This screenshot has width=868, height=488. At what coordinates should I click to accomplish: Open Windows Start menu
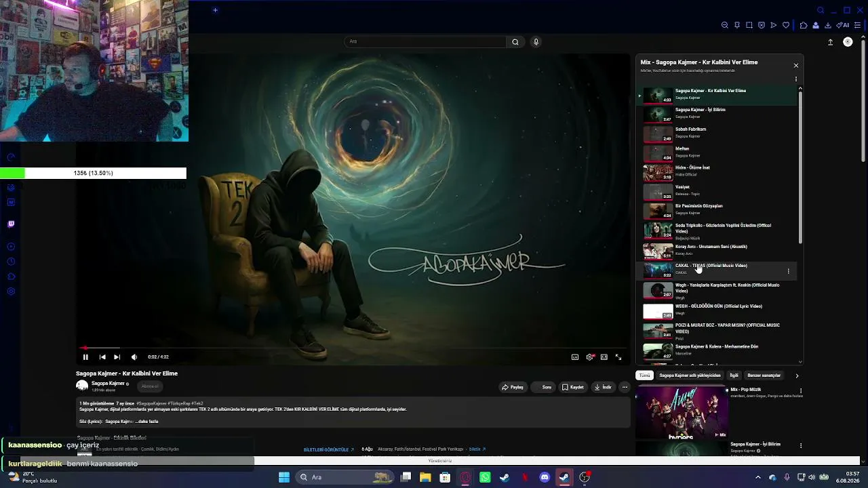coord(284,477)
